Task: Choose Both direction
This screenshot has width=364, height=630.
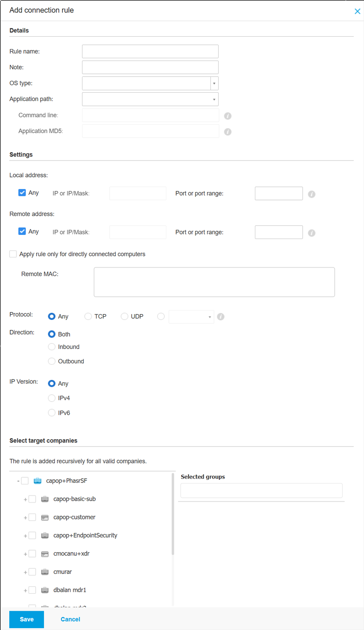Action: (x=52, y=334)
